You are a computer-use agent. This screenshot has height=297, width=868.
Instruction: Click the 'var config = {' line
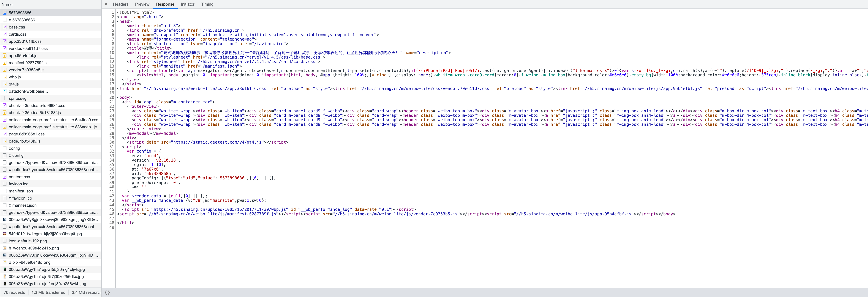pos(144,151)
